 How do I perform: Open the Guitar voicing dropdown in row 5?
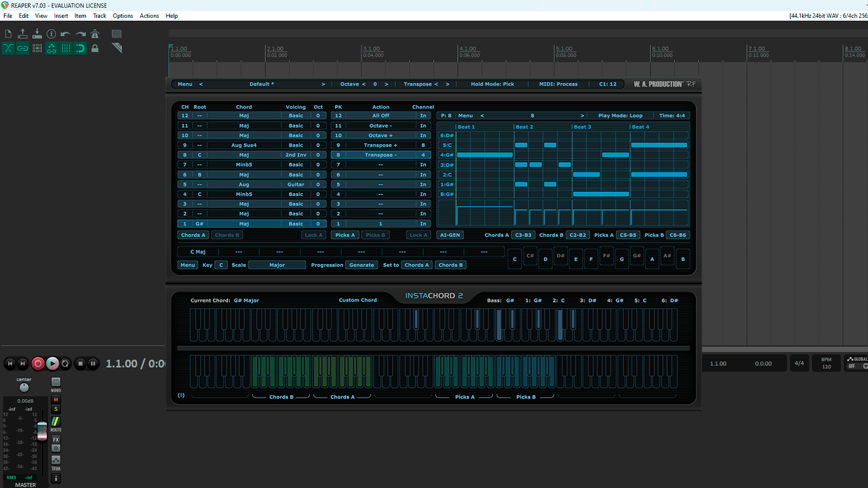[x=295, y=184]
